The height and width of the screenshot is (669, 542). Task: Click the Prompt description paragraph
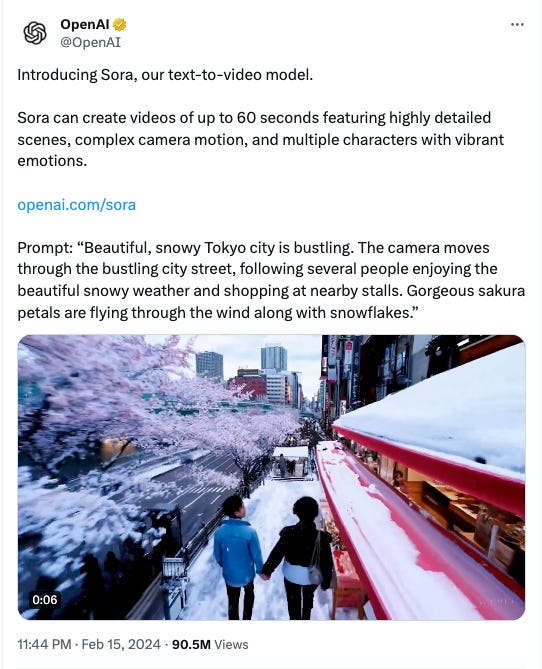pyautogui.click(x=271, y=280)
